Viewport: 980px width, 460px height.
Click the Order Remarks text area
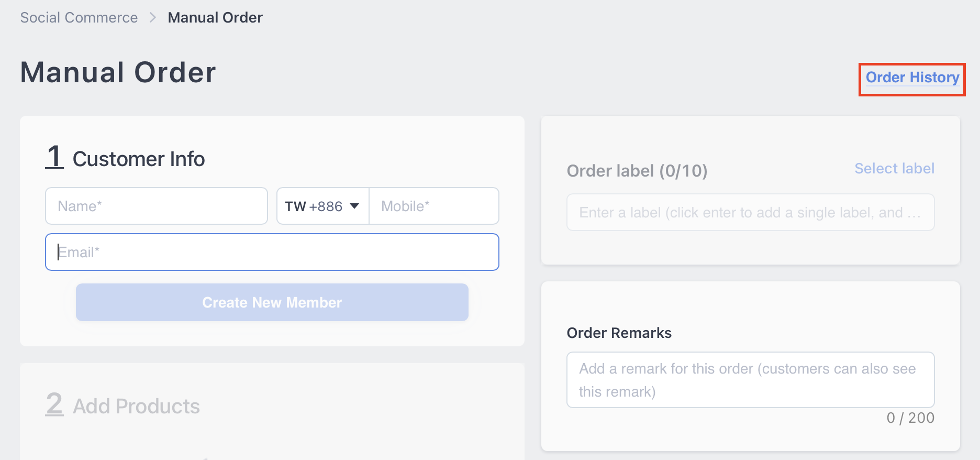click(x=751, y=380)
